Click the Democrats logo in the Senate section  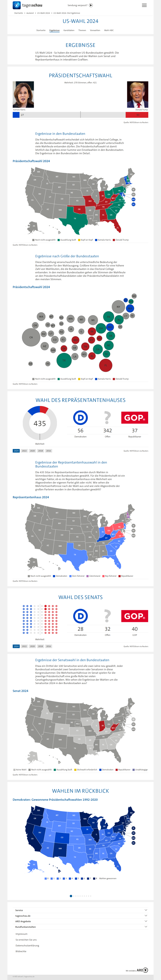click(x=80, y=616)
